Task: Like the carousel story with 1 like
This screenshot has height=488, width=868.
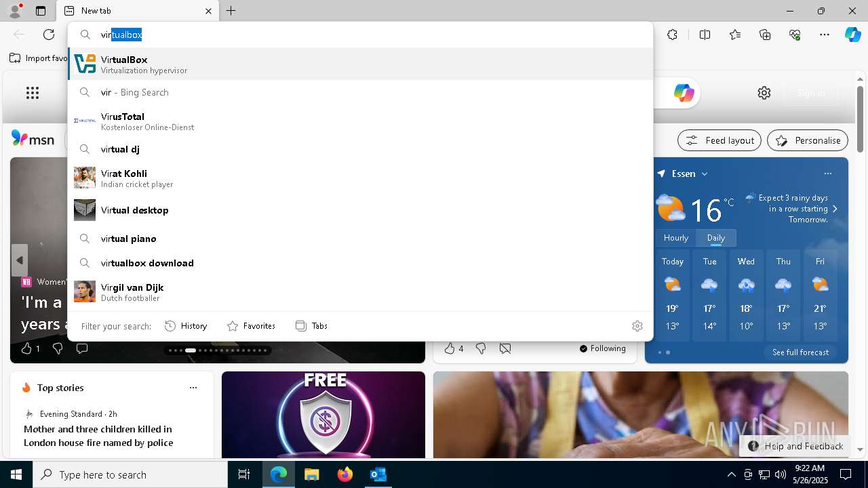Action: 31,348
